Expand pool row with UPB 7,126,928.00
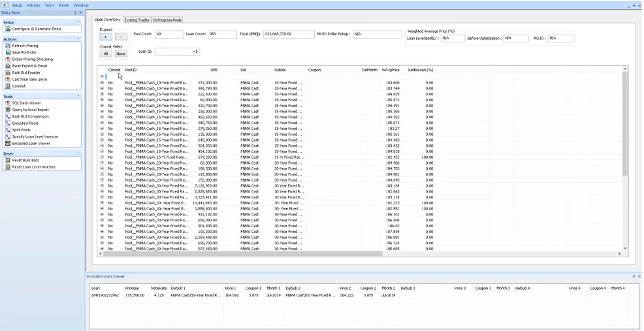644x331 pixels. click(x=102, y=185)
